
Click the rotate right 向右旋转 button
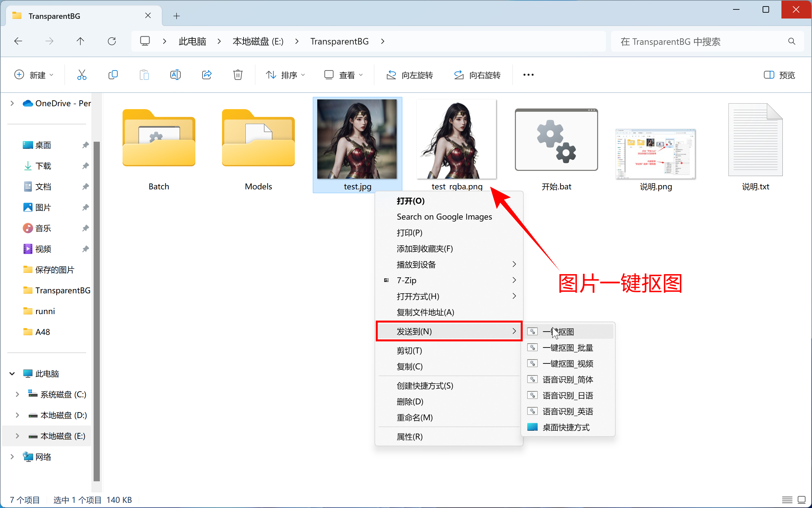point(477,75)
